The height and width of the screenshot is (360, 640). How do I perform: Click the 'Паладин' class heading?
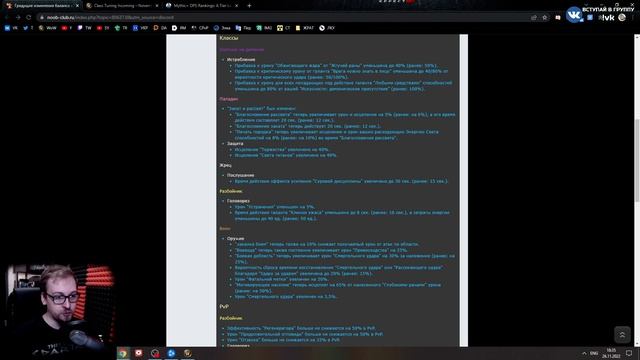tap(229, 99)
